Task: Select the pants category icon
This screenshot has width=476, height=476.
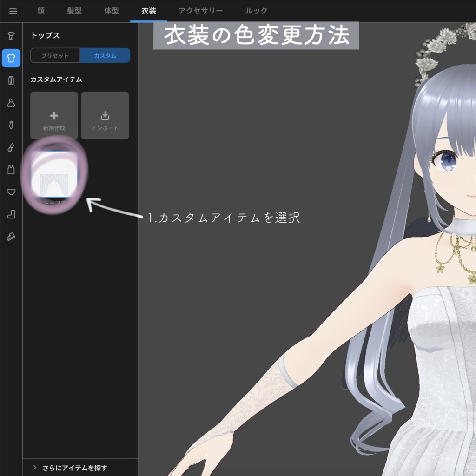Action: pyautogui.click(x=11, y=80)
